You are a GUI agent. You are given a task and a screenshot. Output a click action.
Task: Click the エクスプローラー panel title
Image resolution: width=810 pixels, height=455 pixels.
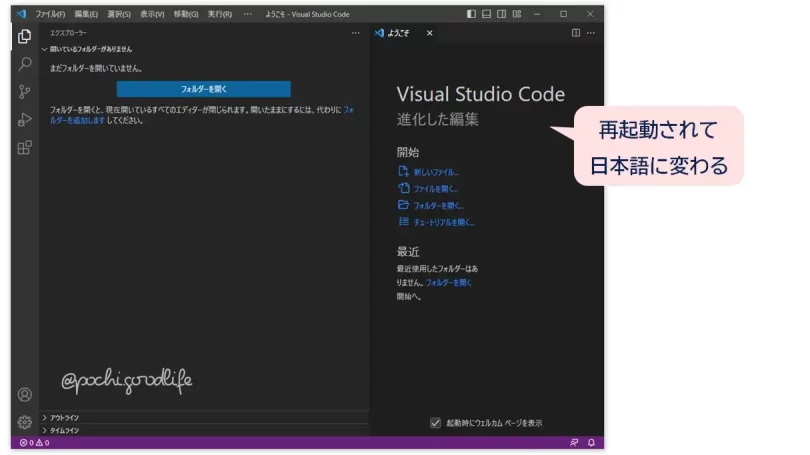click(x=68, y=33)
